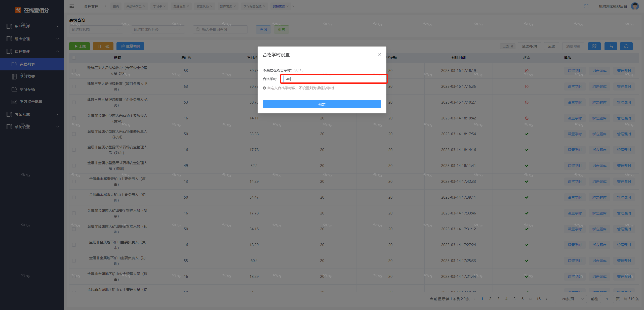The image size is (644, 310).
Task: Click the online checkmark in 2023-03-14 18:14:16 row
Action: pyautogui.click(x=527, y=150)
